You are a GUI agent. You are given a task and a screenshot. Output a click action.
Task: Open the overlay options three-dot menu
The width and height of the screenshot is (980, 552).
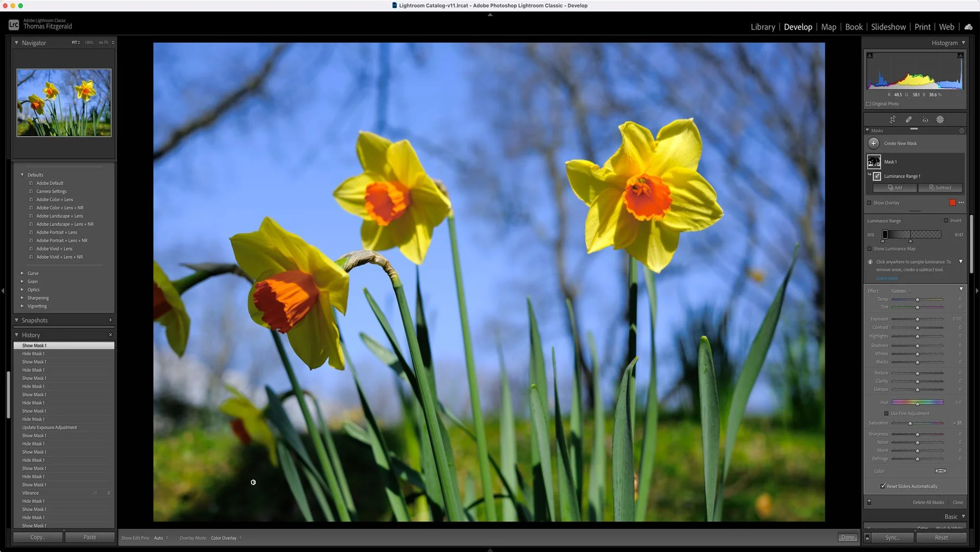pos(961,203)
